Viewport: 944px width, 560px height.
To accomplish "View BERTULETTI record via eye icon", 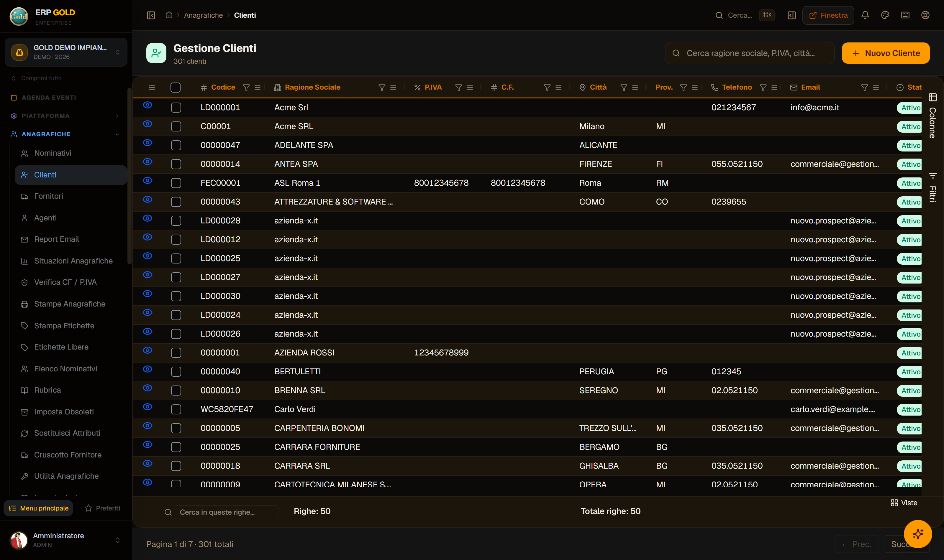I will [147, 369].
